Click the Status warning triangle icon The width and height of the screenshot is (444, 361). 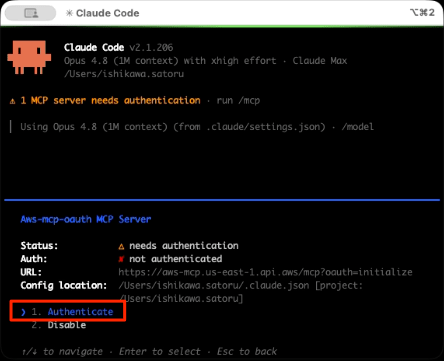point(121,246)
